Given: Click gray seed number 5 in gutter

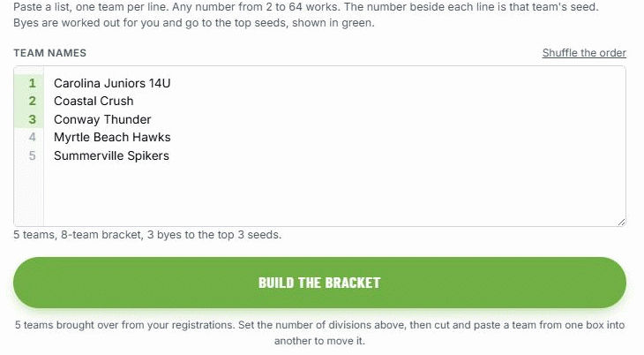Looking at the screenshot, I should click(32, 156).
